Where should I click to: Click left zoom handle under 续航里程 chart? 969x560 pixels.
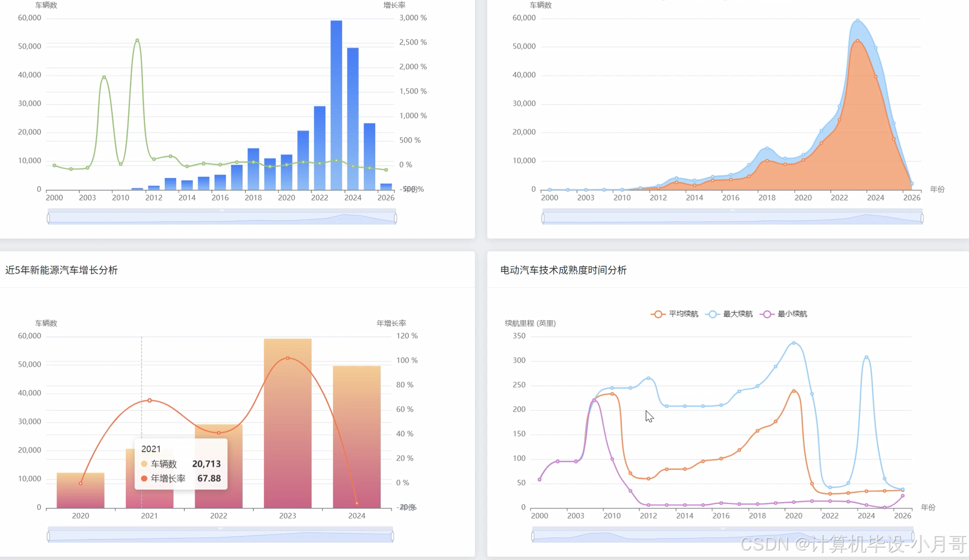pos(533,536)
